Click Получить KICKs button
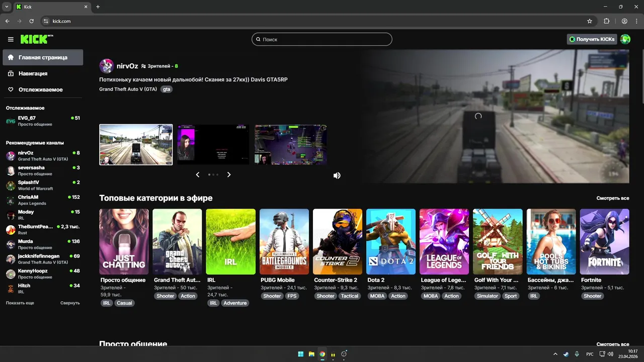644x362 pixels. pos(592,39)
